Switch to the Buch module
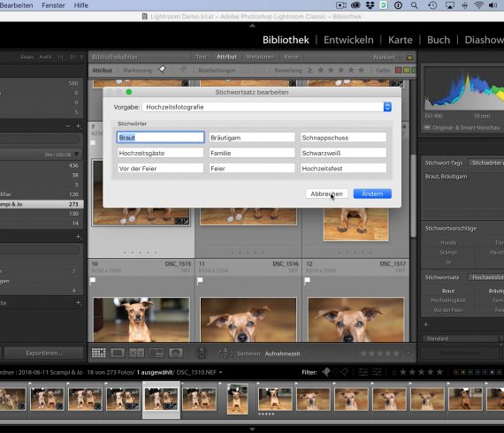 439,40
